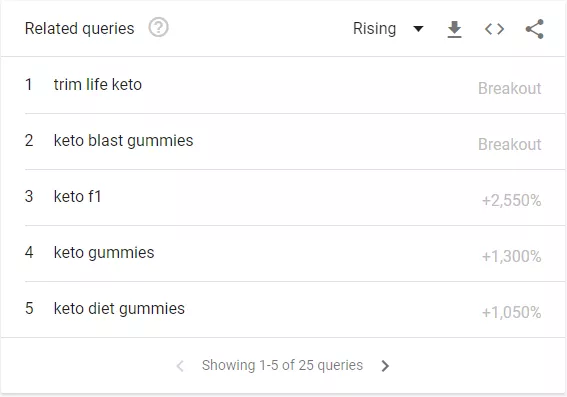Click the +2,550% value
This screenshot has width=567, height=397.
(x=511, y=200)
